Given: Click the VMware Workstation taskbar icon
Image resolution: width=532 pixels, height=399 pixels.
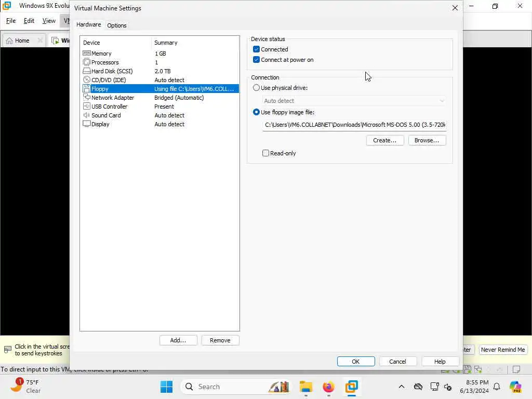Looking at the screenshot, I should [352, 387].
